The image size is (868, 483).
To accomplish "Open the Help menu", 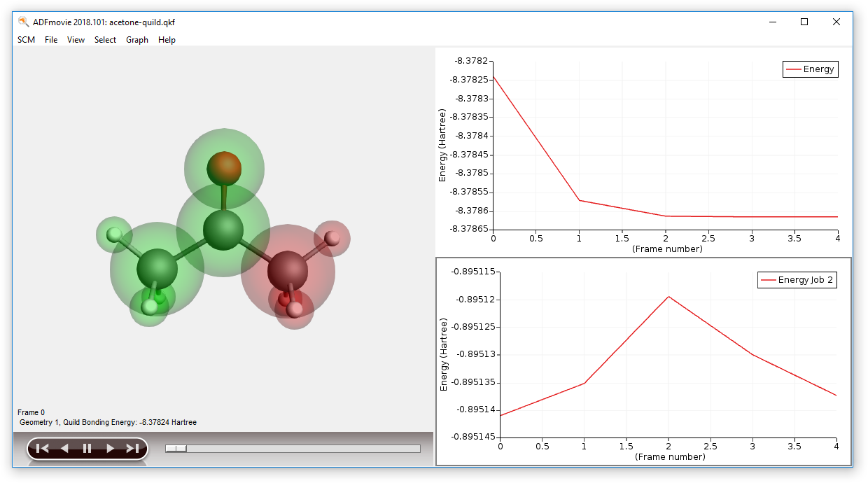I will pos(167,40).
